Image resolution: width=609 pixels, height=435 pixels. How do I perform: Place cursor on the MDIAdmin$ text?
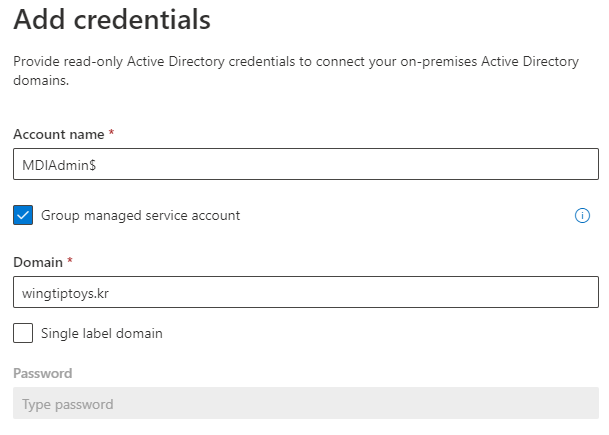[59, 165]
